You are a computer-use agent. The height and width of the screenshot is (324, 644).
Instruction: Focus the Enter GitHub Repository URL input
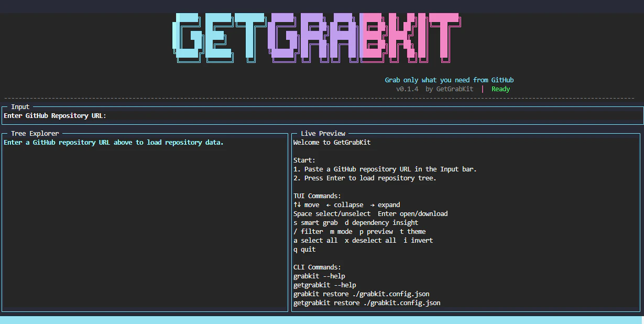[322, 116]
